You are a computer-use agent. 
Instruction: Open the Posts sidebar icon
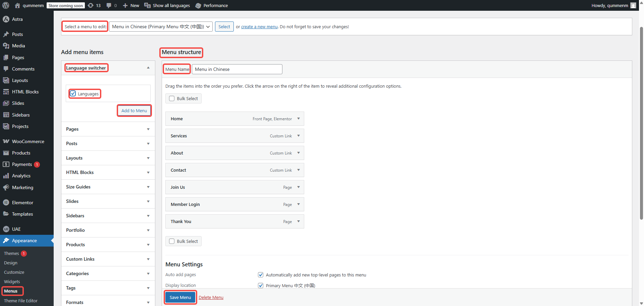coord(7,34)
